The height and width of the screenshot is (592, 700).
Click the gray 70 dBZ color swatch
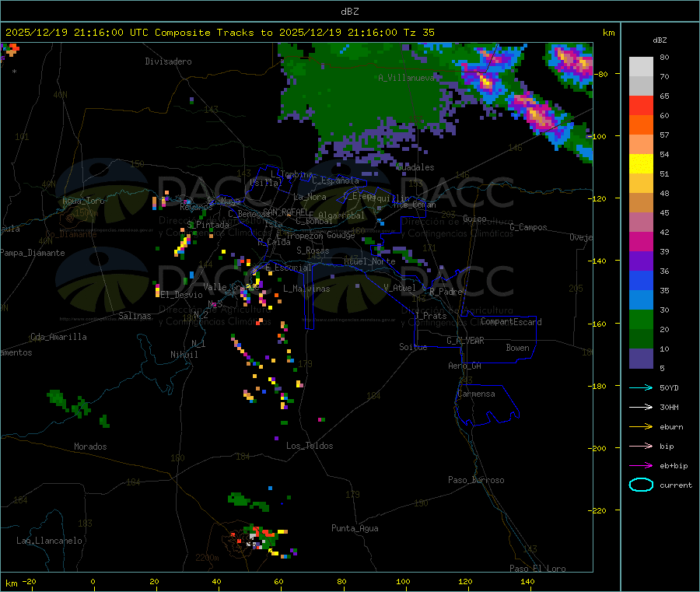pos(641,86)
